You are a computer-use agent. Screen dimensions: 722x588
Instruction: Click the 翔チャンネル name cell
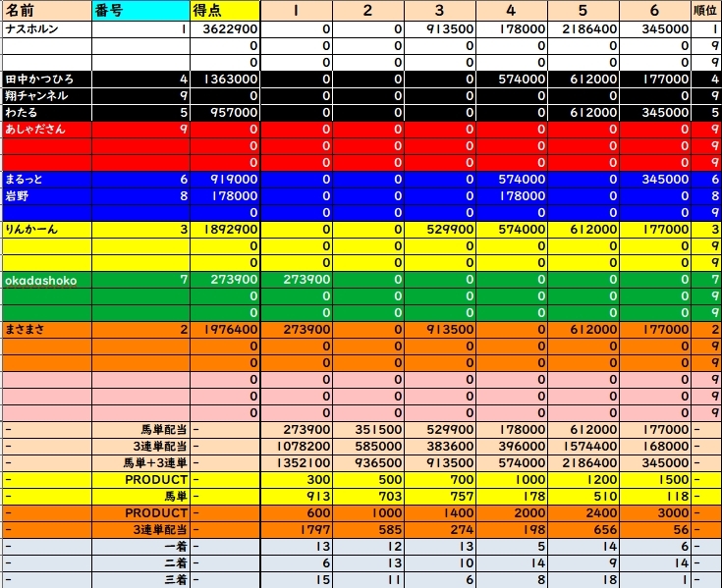pos(46,96)
